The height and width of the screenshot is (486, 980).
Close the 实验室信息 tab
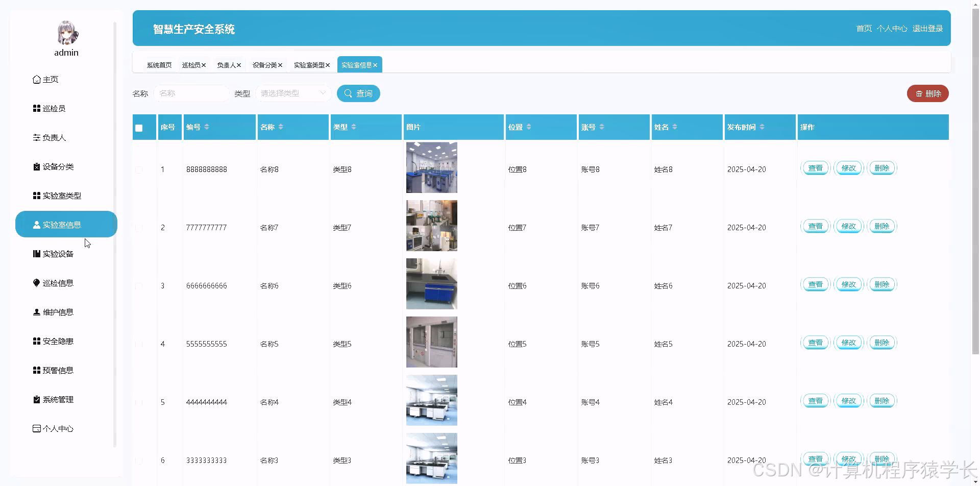[375, 65]
